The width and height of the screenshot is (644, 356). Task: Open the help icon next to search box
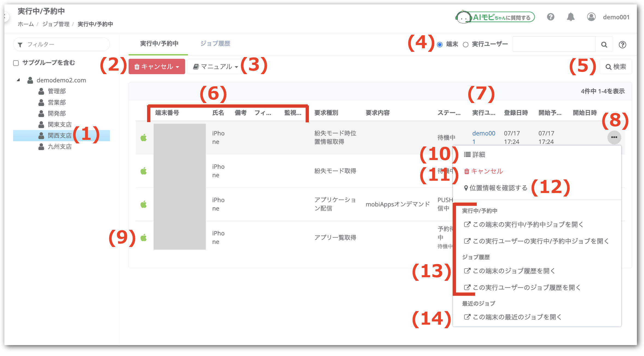coord(622,44)
